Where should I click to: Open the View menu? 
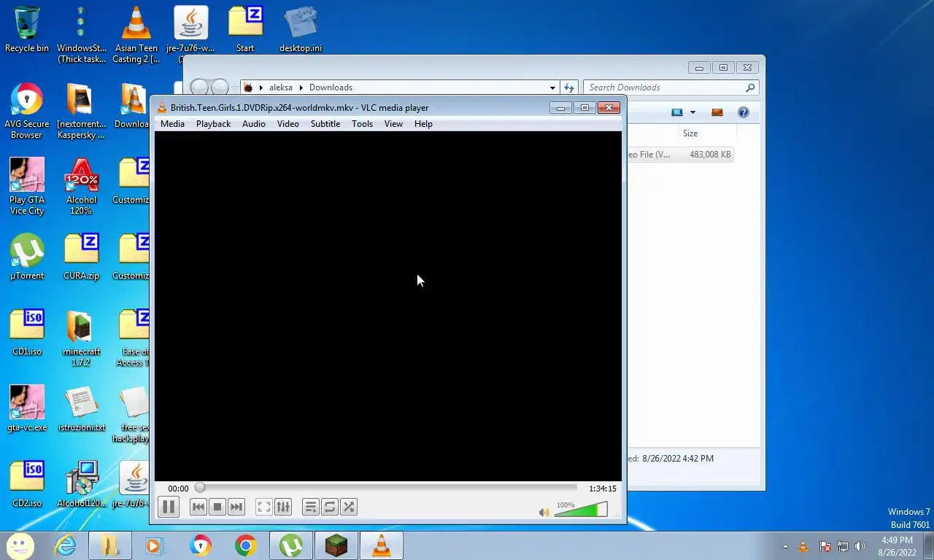[x=393, y=124]
